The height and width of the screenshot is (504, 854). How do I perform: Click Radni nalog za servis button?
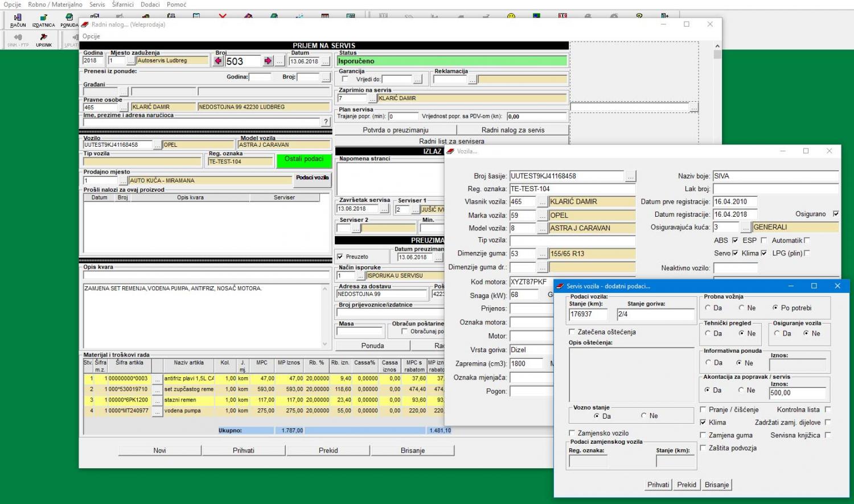click(x=512, y=130)
